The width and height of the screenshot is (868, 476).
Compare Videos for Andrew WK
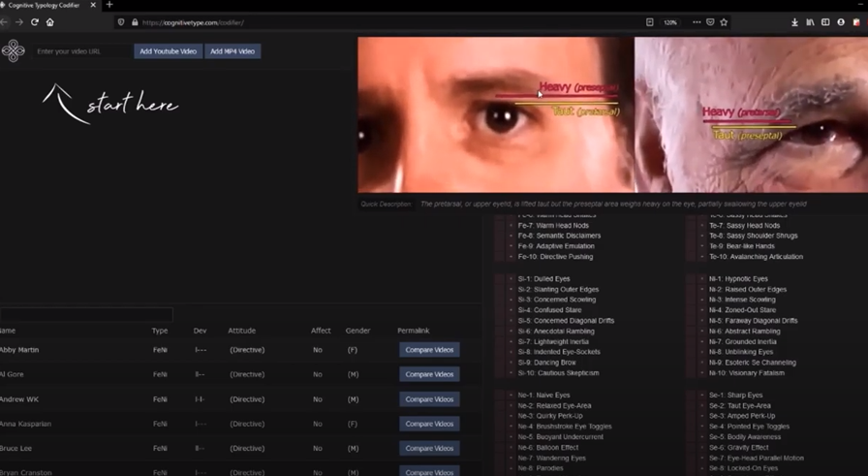(429, 399)
